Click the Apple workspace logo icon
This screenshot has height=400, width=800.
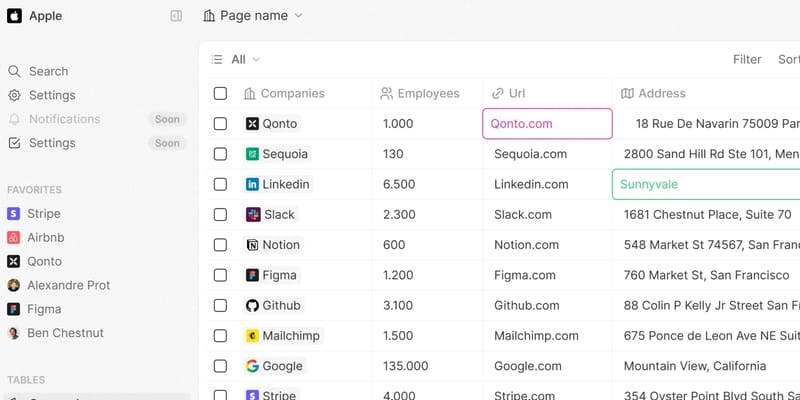point(14,16)
